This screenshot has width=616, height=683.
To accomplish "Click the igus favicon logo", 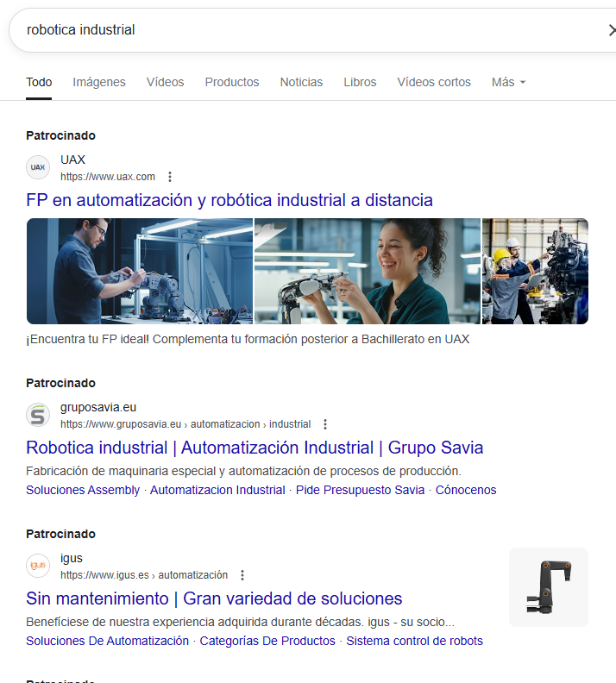I will pos(38,566).
